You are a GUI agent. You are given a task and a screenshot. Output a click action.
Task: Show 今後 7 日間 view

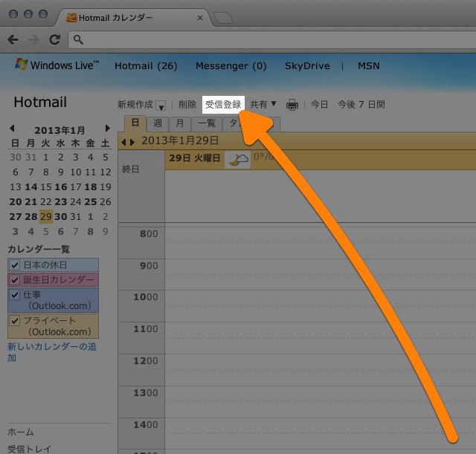tap(361, 104)
